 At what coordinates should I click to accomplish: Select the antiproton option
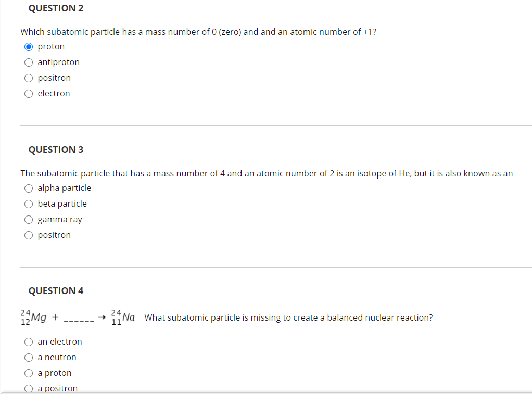(29, 62)
